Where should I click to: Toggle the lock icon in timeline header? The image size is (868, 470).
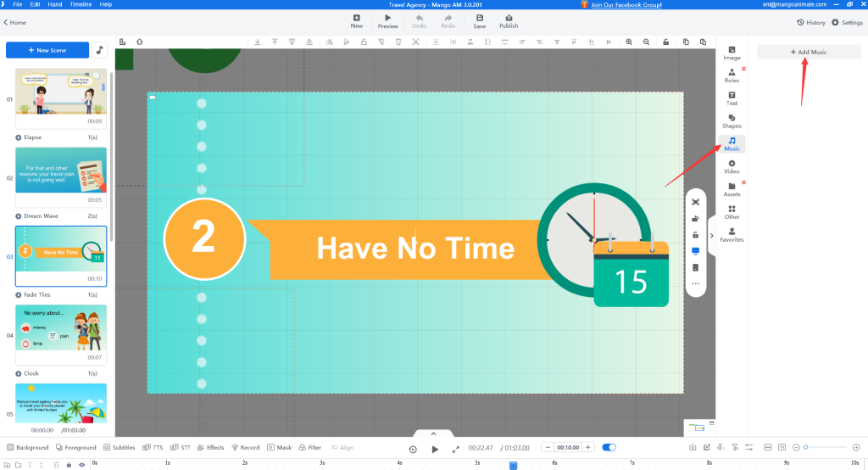click(x=69, y=464)
